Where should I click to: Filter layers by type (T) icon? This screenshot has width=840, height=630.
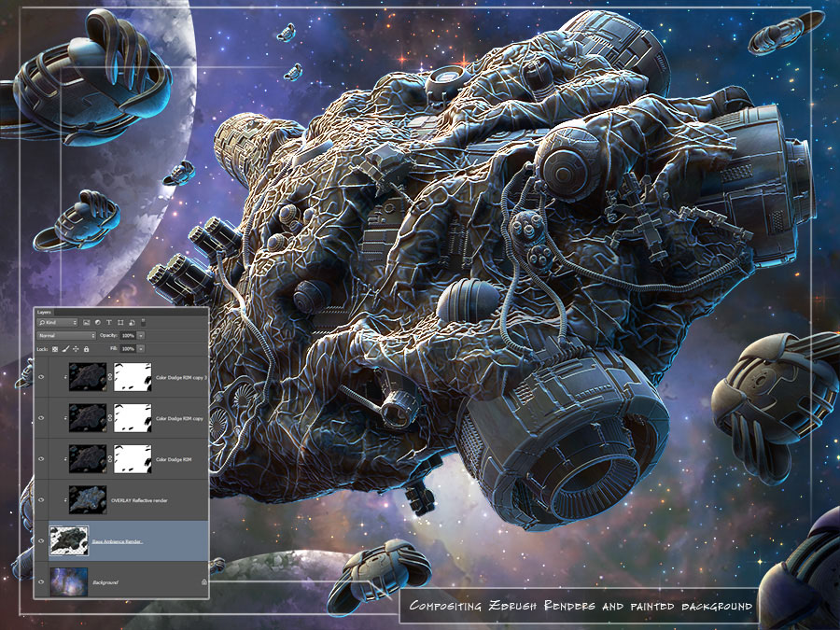(x=109, y=323)
